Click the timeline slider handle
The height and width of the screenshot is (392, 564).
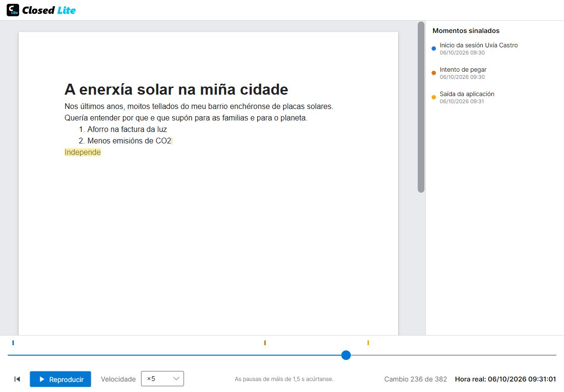point(346,355)
